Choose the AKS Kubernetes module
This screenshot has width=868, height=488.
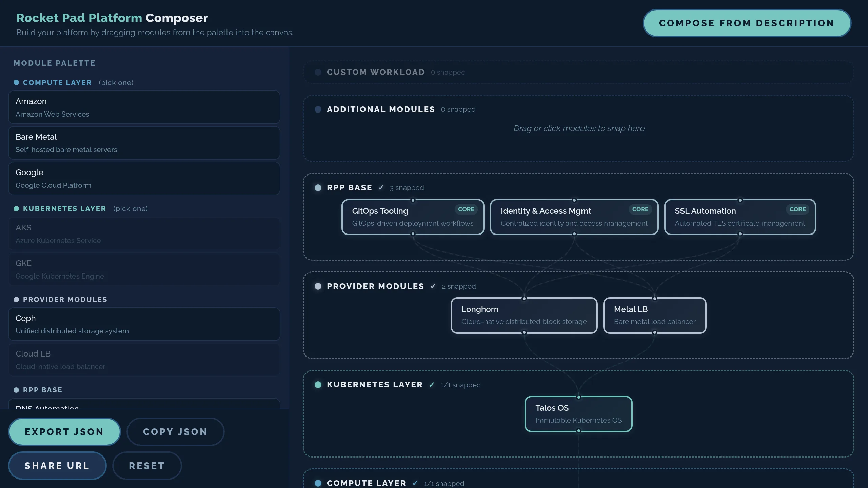click(144, 234)
